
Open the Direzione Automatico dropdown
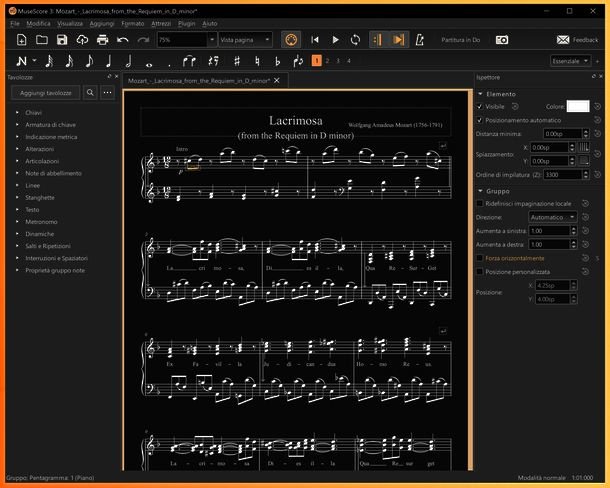tap(553, 217)
